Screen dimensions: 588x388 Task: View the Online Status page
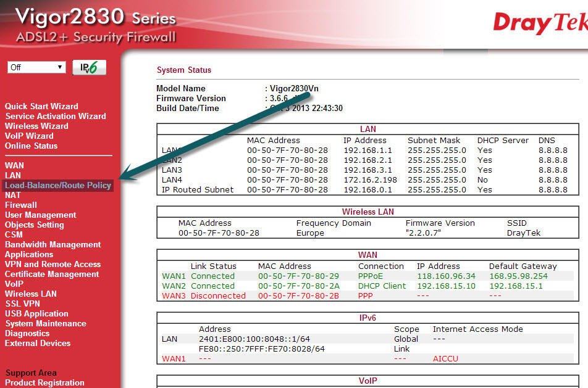coord(33,146)
